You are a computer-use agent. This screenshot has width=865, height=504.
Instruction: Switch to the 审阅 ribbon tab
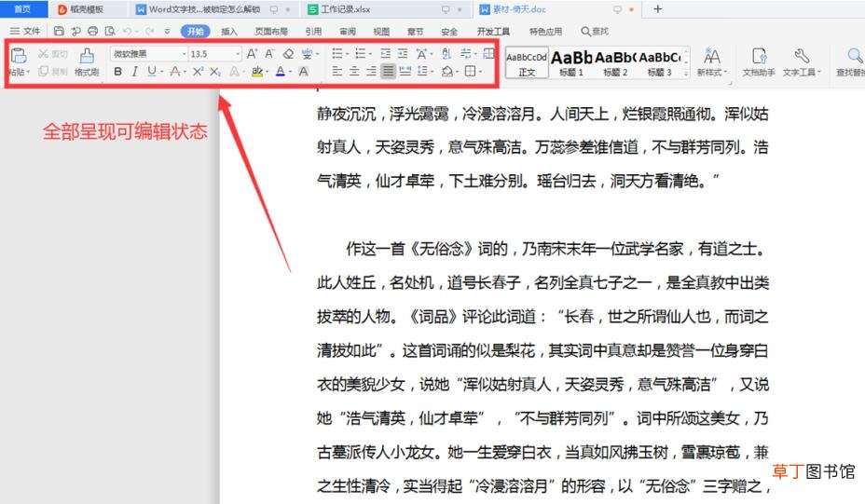pos(348,32)
